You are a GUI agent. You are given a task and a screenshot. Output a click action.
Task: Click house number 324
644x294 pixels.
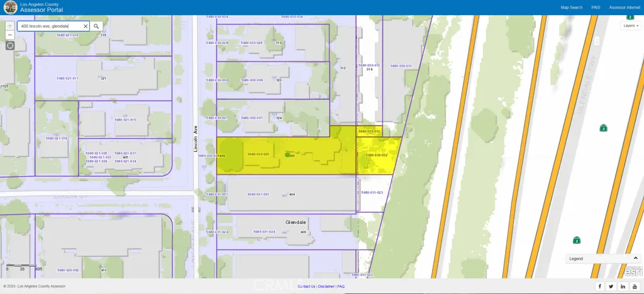point(279,118)
